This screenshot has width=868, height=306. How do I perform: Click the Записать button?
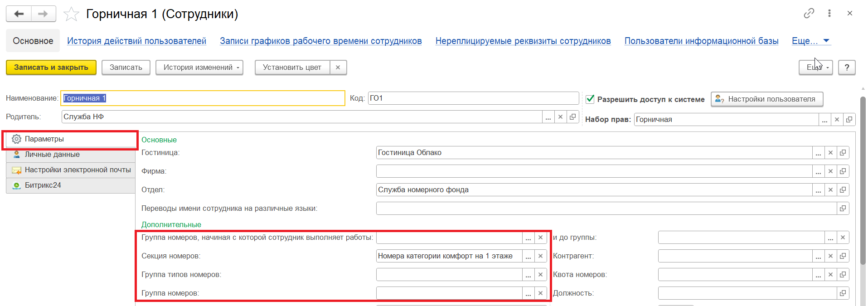tap(126, 67)
